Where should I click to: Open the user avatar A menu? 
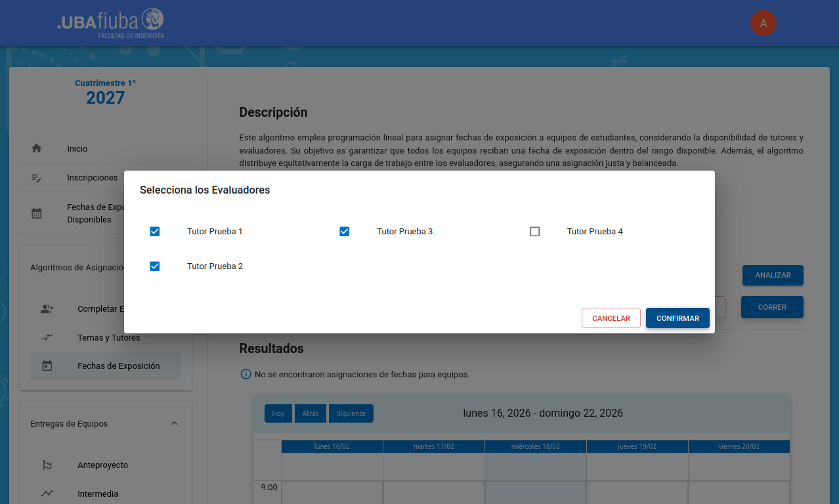763,23
